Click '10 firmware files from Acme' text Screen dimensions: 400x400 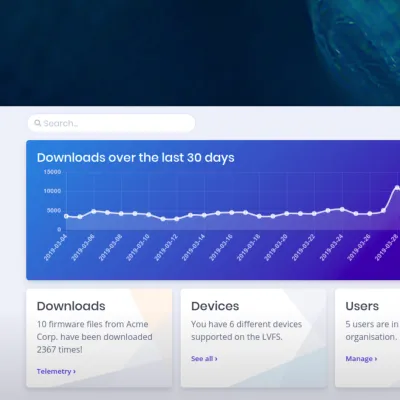point(92,324)
